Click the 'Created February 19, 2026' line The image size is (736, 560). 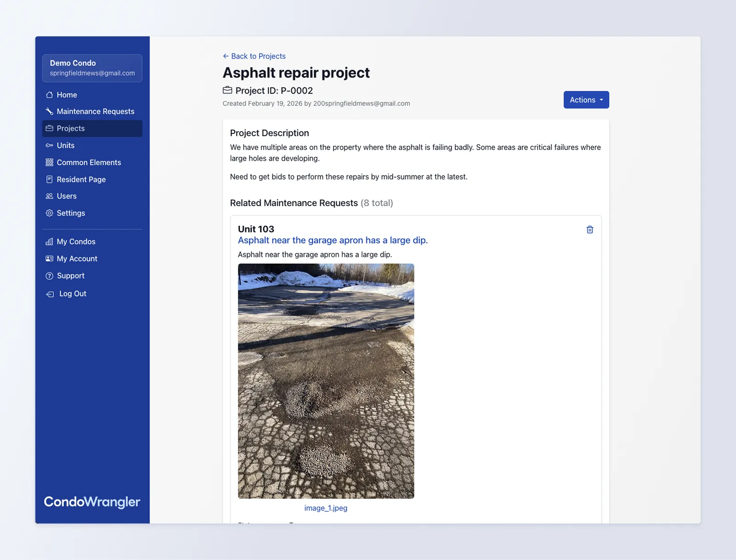[316, 104]
